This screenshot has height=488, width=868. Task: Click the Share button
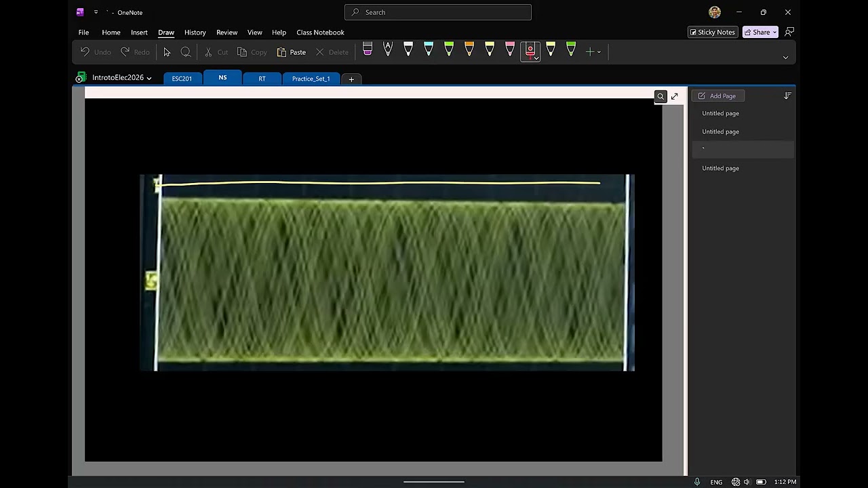point(760,32)
